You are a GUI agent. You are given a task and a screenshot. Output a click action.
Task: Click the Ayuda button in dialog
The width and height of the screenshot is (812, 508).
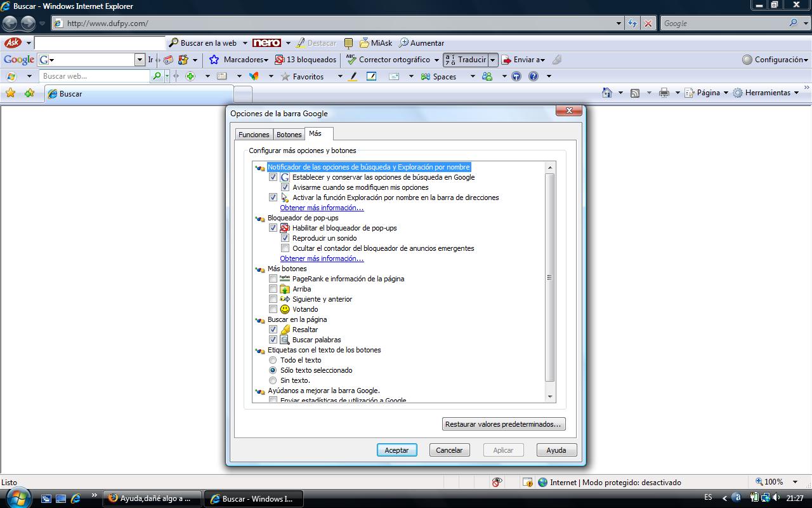pyautogui.click(x=556, y=450)
